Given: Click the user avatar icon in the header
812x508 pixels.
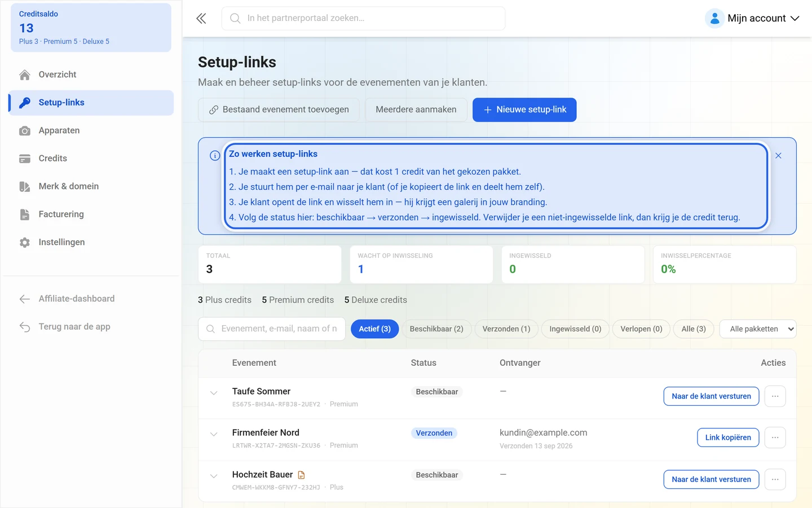Looking at the screenshot, I should [x=714, y=19].
